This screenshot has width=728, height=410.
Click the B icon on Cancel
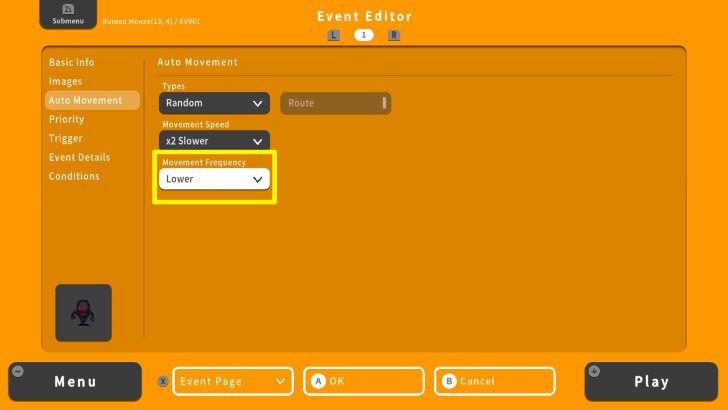(x=449, y=381)
